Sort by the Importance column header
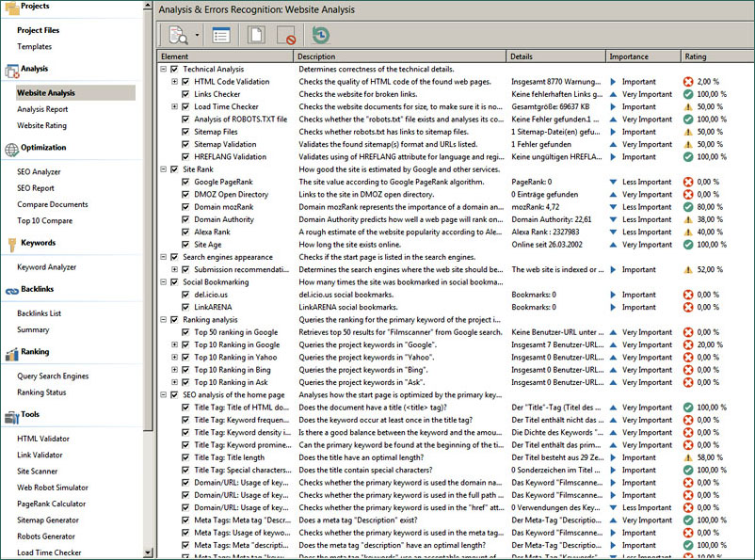Screen dimensions: 755x560 point(641,56)
